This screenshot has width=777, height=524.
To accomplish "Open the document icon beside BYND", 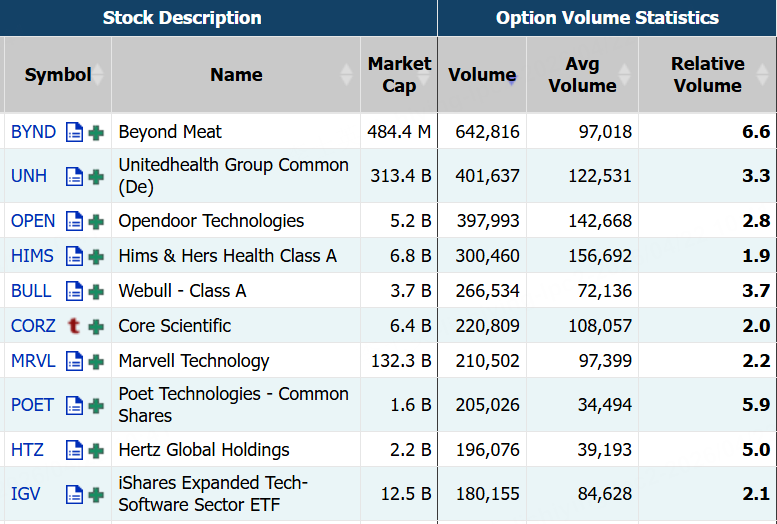I will (x=74, y=132).
